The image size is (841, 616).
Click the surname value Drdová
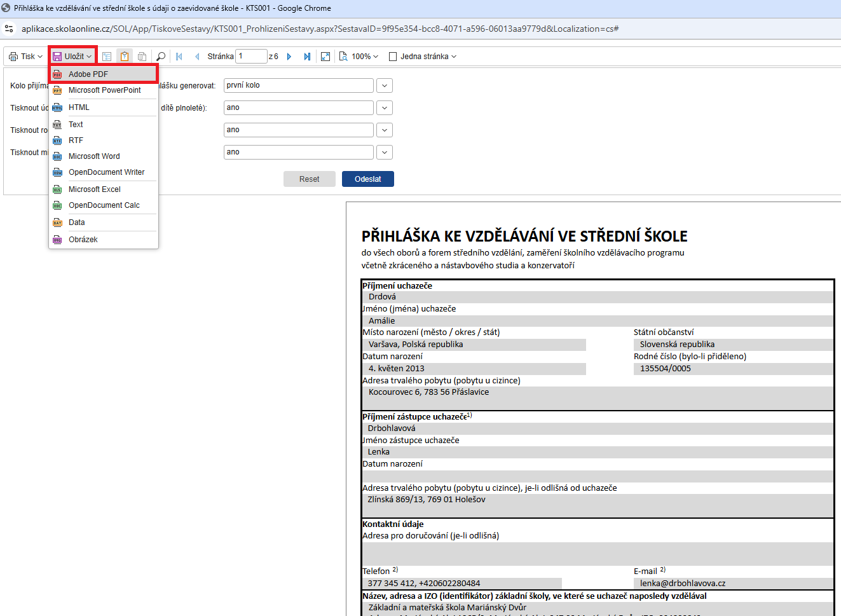click(x=382, y=297)
